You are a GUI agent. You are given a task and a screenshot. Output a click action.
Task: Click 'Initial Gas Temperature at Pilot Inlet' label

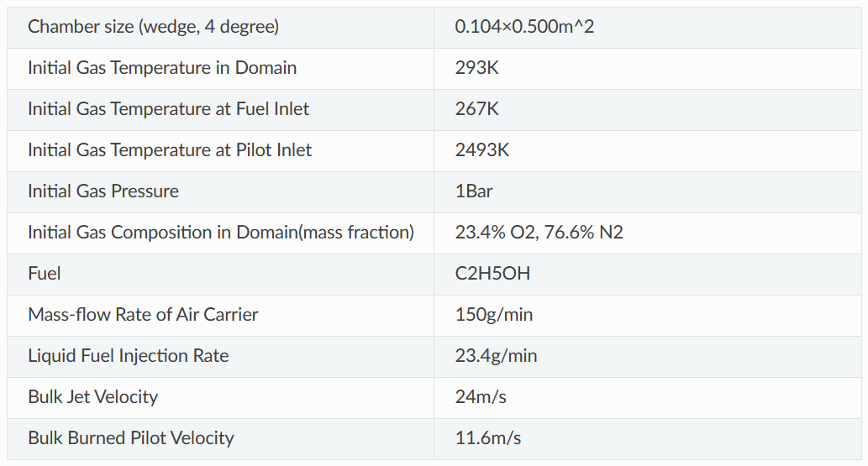point(170,149)
